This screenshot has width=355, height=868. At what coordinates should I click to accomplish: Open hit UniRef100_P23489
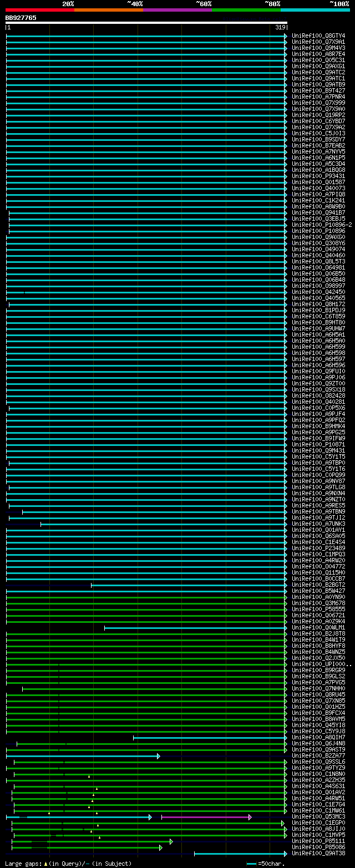tap(318, 549)
